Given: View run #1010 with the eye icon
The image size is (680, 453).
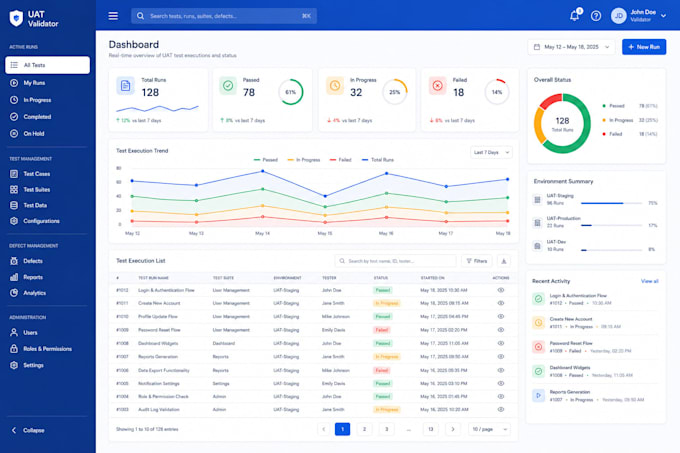Looking at the screenshot, I should pyautogui.click(x=501, y=316).
